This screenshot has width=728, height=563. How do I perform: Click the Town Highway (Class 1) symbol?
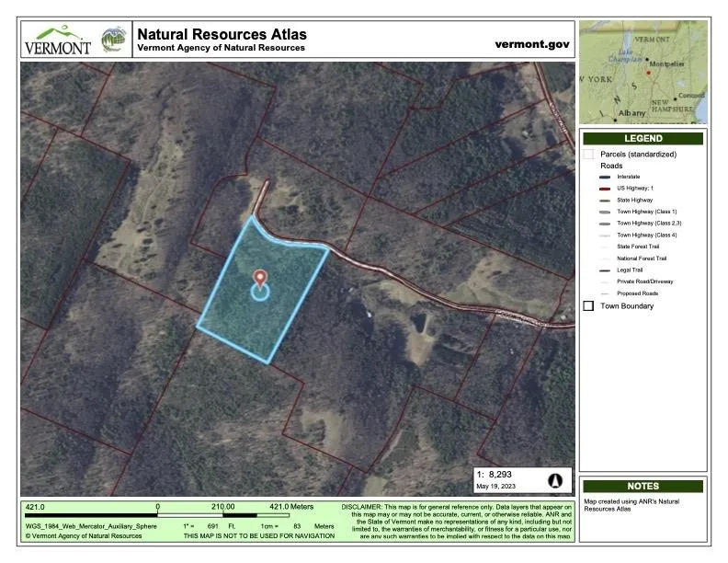click(x=603, y=212)
